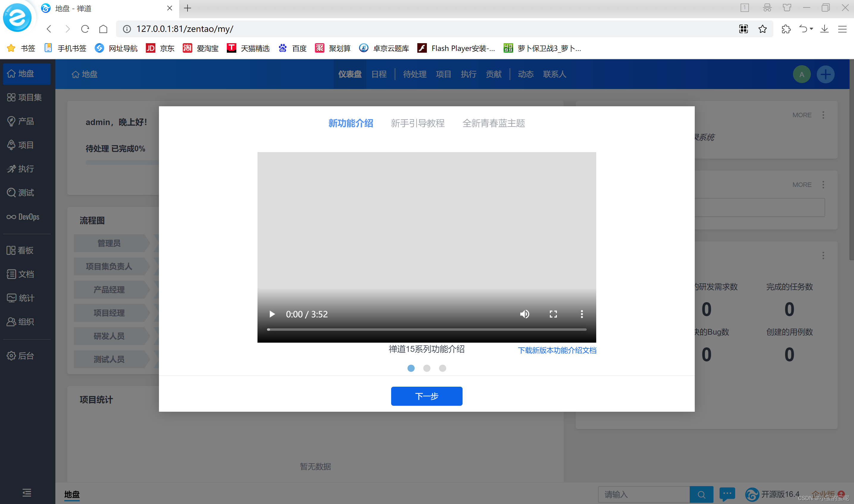This screenshot has width=854, height=504.
Task: Click the 下一步 button
Action: (x=427, y=396)
